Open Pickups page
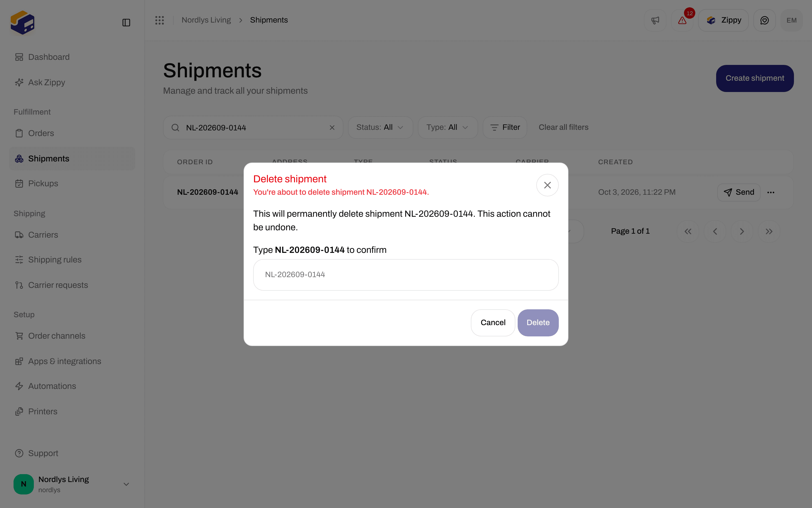Image resolution: width=812 pixels, height=508 pixels. tap(72, 183)
